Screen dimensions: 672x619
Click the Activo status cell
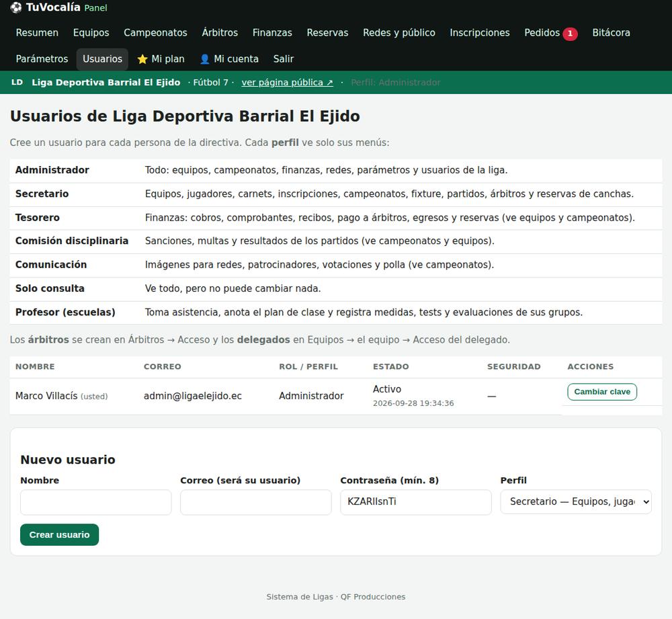[x=387, y=389]
